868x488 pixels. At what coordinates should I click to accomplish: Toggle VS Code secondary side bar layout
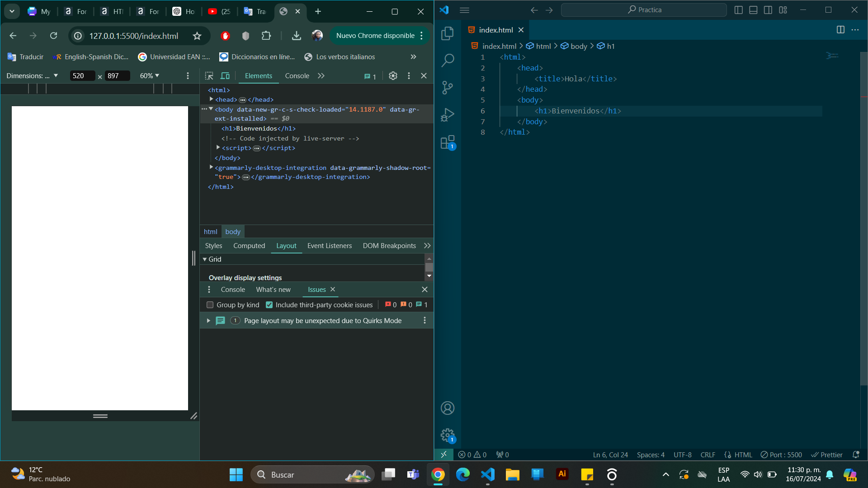point(768,10)
